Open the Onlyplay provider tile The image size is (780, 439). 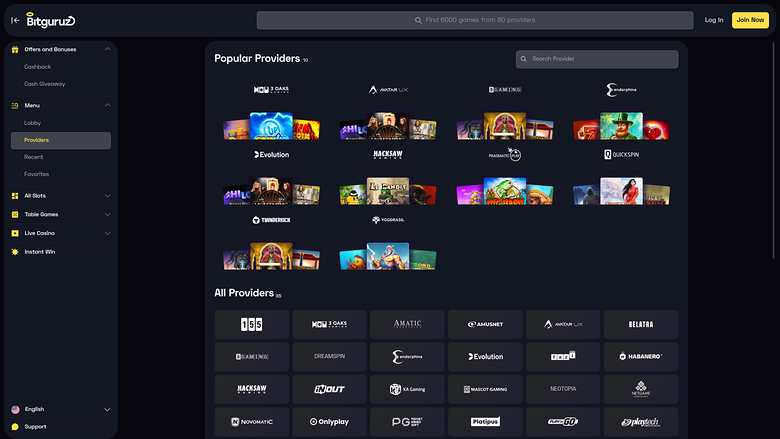click(x=329, y=422)
